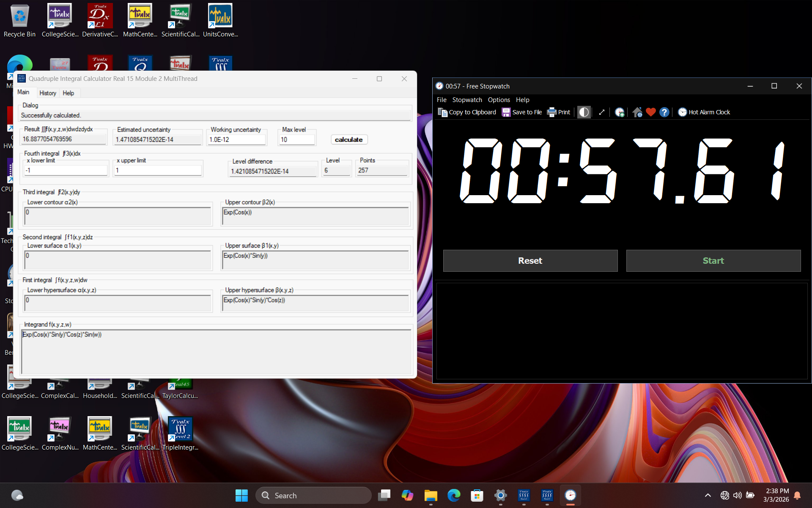The image size is (812, 508).
Task: Print the stopwatch time
Action: click(558, 112)
